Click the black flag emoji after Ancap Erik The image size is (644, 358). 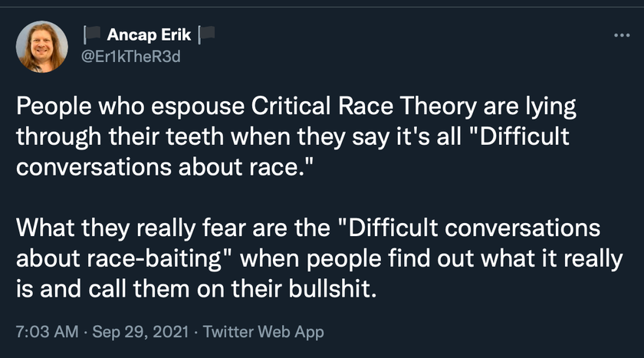[206, 34]
